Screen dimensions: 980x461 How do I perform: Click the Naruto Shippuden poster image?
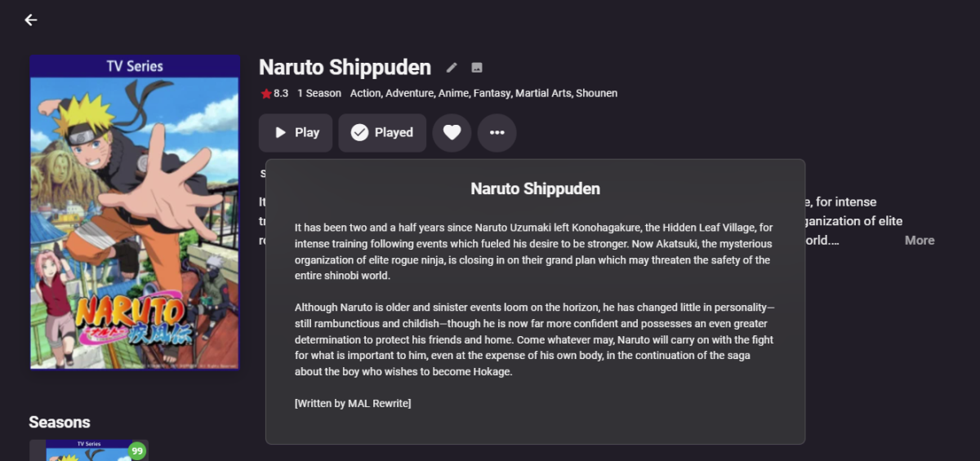pyautogui.click(x=135, y=212)
